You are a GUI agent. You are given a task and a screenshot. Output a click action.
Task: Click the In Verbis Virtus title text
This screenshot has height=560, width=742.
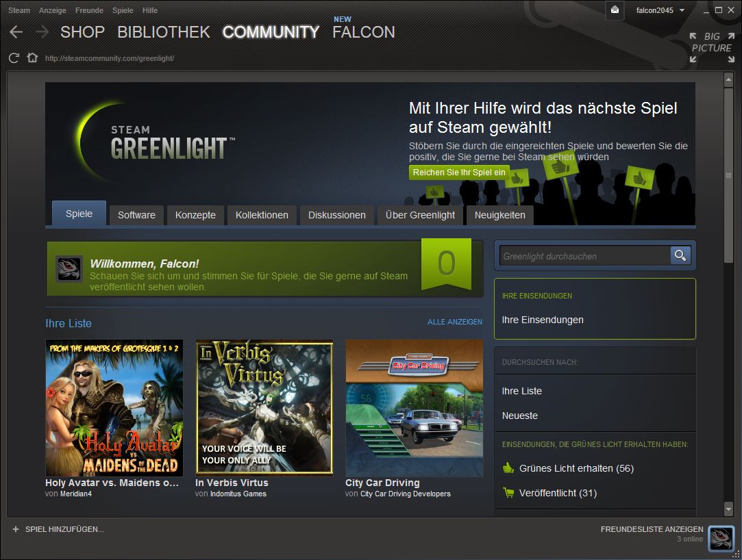[x=232, y=483]
